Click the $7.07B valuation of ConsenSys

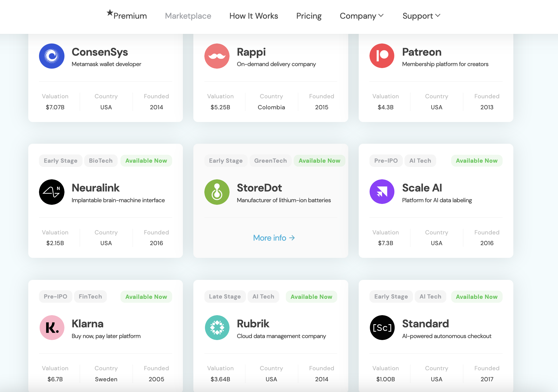click(55, 107)
